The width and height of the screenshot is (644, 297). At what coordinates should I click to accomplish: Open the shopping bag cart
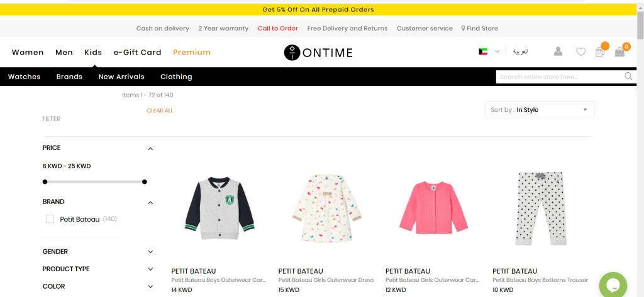619,52
